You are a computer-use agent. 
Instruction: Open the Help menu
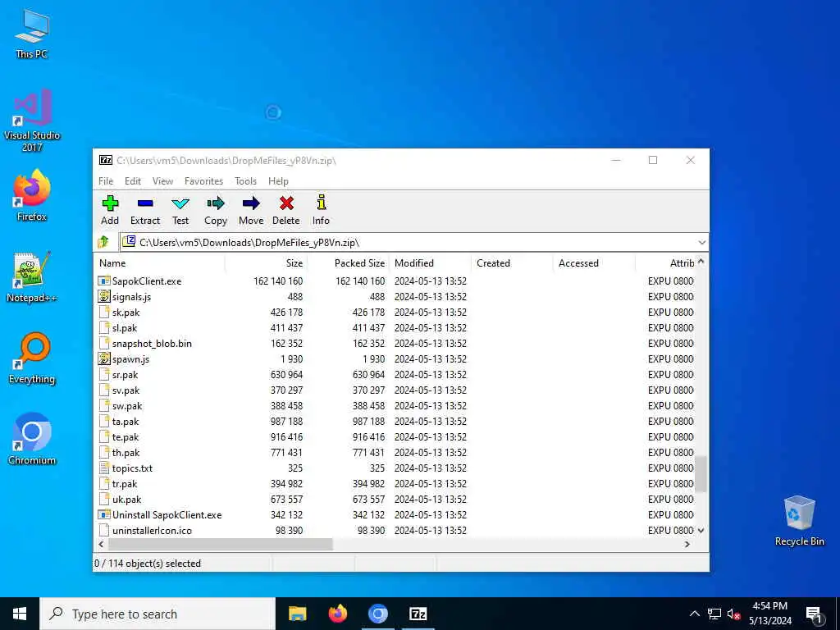[278, 181]
